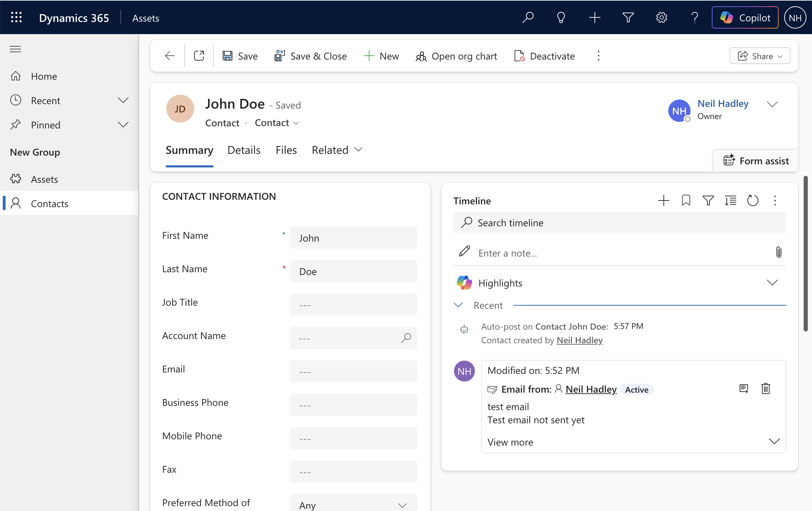
Task: Open the Related tab dropdown
Action: pos(337,150)
